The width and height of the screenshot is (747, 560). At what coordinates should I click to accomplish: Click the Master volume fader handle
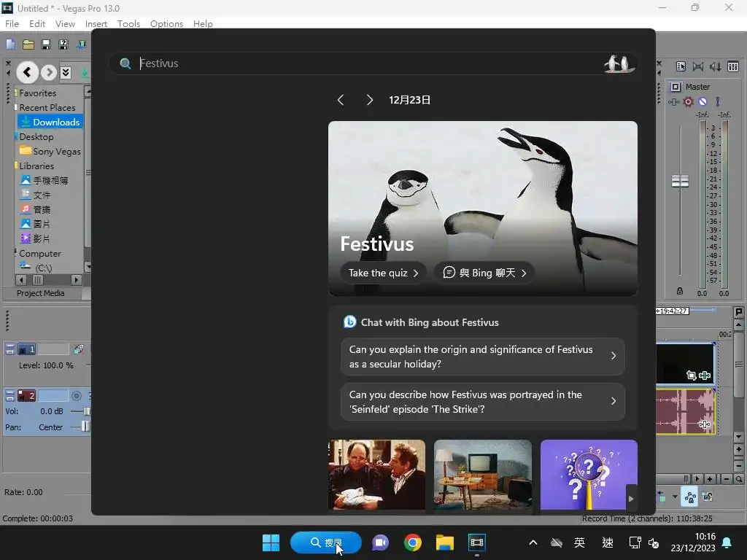[x=680, y=181]
